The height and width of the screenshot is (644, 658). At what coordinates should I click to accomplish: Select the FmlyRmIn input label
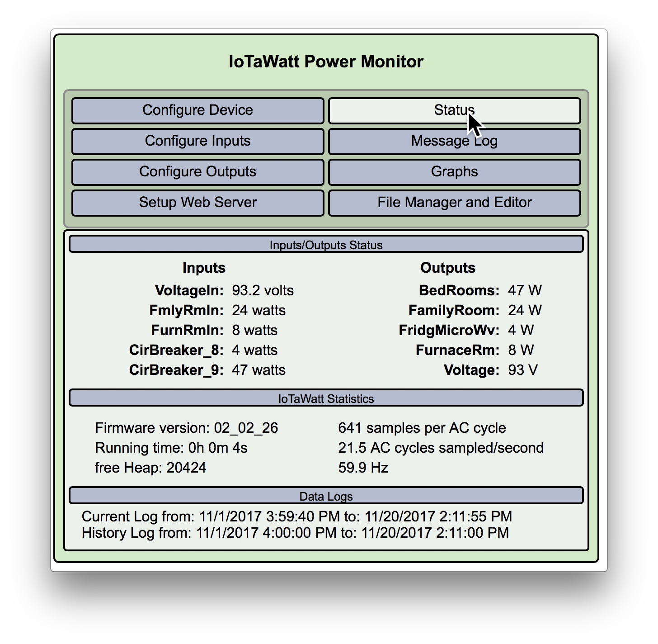coord(187,310)
